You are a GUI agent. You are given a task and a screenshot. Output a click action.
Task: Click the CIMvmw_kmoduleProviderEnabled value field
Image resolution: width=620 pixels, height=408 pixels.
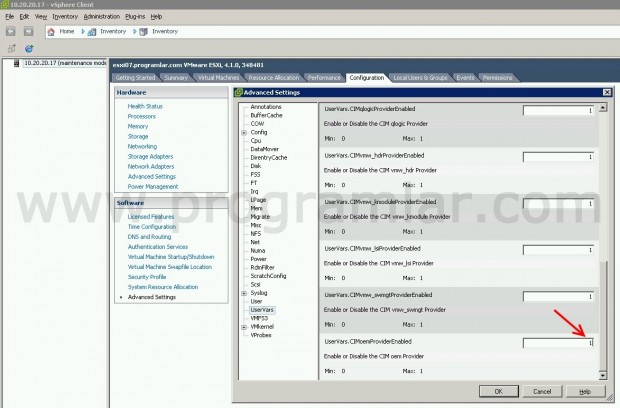(x=558, y=204)
